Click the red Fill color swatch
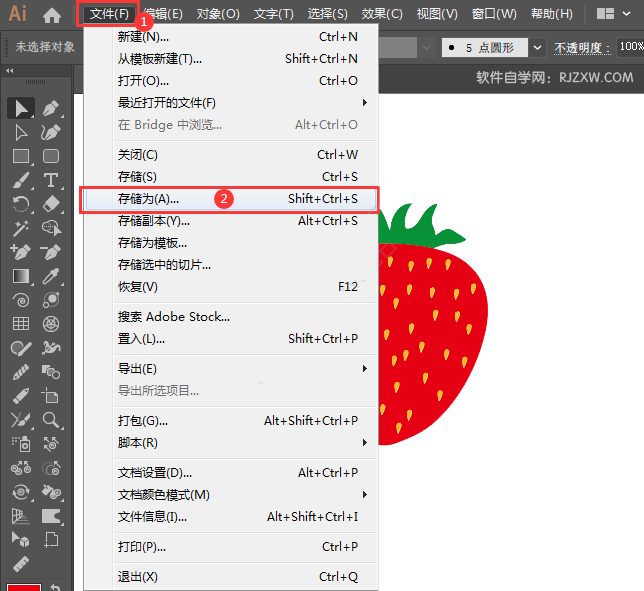This screenshot has width=644, height=591. [x=24, y=587]
